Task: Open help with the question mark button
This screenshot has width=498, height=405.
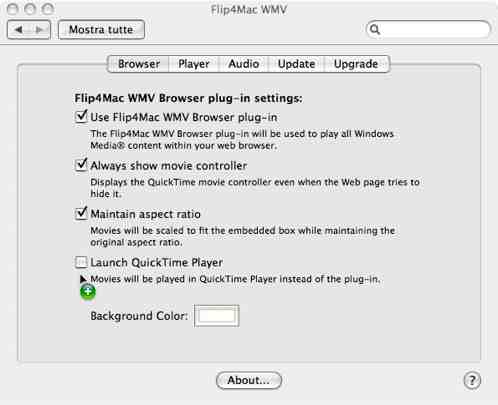Action: pos(472,380)
